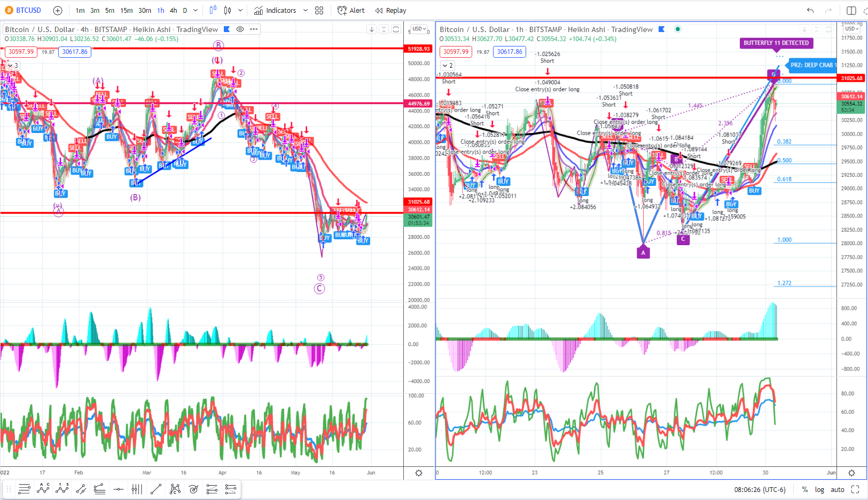Toggle percent scale mode
The width and height of the screenshot is (868, 500).
tap(804, 489)
